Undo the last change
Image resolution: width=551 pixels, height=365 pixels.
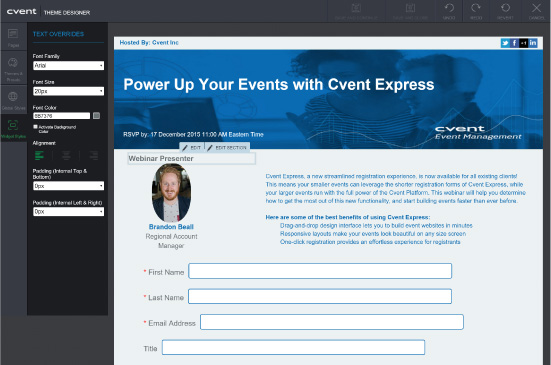449,11
